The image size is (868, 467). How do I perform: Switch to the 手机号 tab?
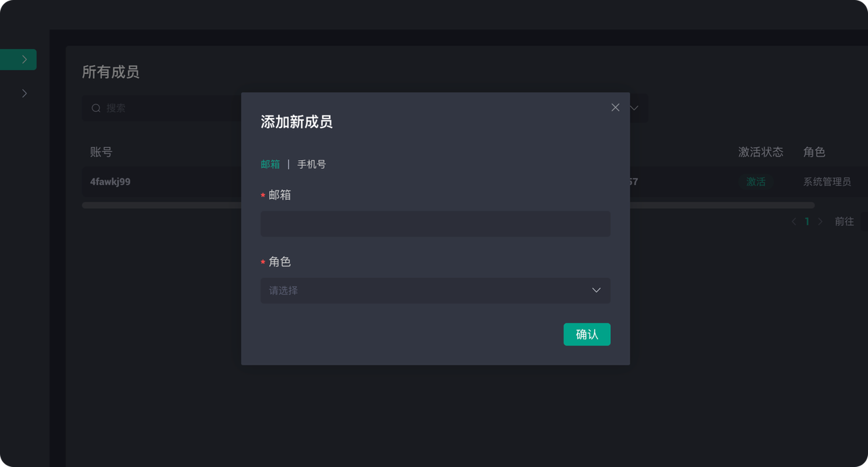pyautogui.click(x=311, y=164)
